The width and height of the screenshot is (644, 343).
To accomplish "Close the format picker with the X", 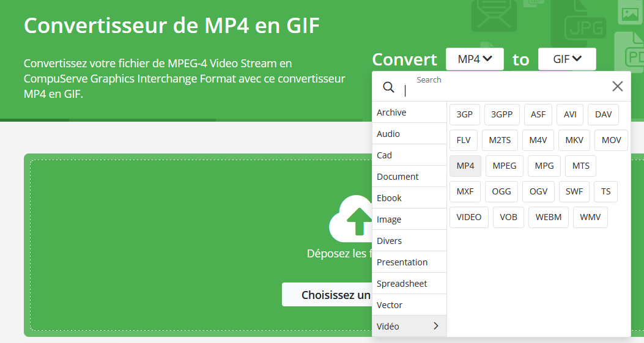I will 618,86.
